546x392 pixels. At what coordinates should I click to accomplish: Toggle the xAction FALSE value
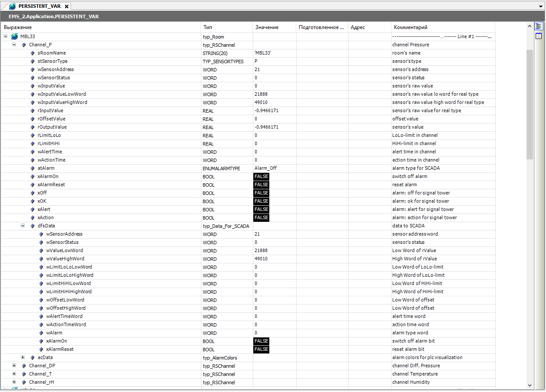pyautogui.click(x=261, y=217)
